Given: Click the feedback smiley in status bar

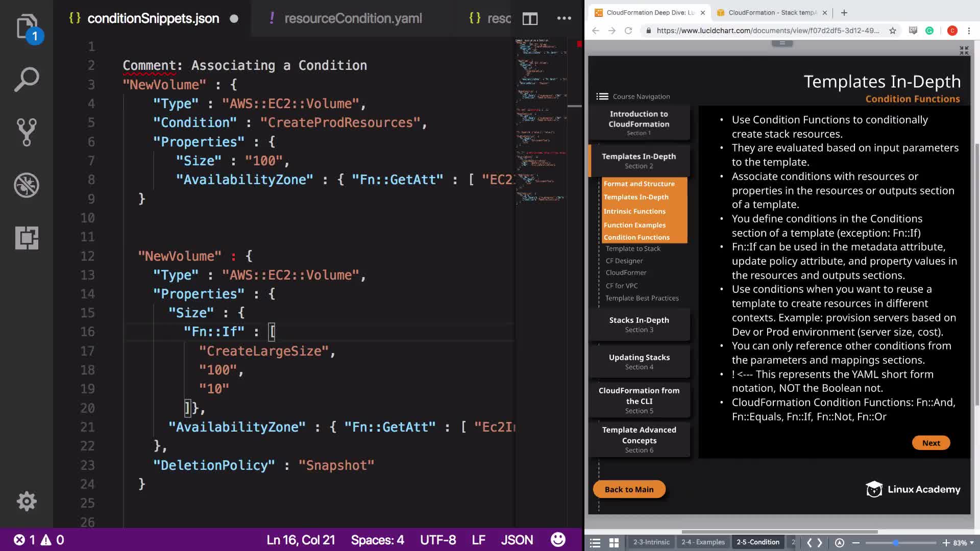Looking at the screenshot, I should click(x=558, y=540).
